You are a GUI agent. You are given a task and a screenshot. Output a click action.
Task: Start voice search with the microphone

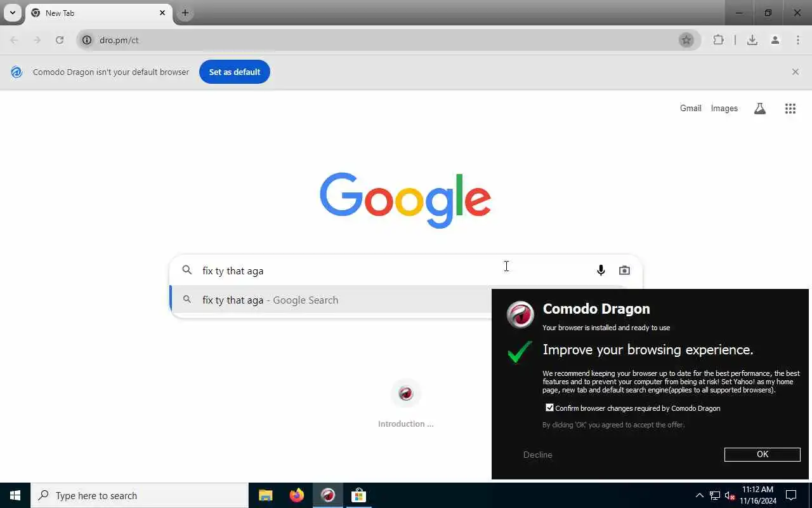[x=600, y=271]
